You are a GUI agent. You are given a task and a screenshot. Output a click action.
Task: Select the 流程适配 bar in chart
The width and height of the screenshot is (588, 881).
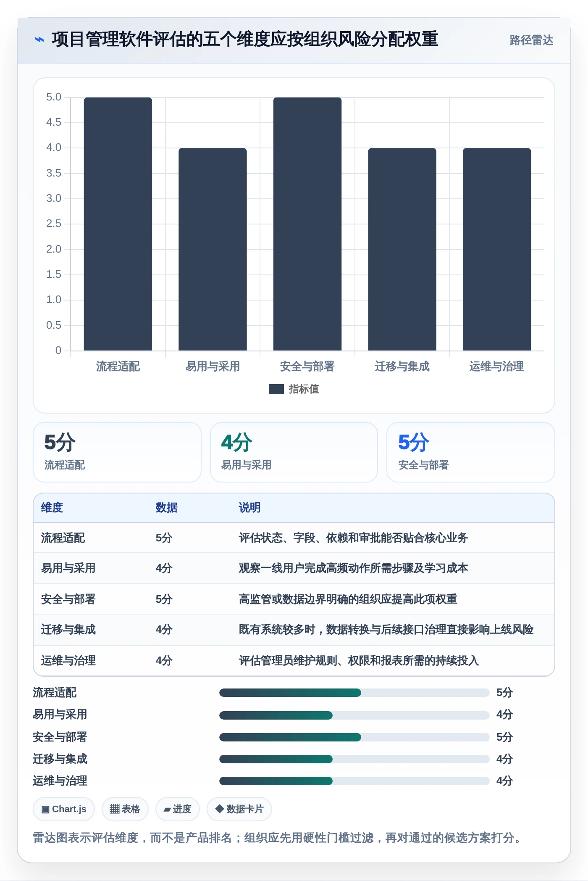coord(118,224)
